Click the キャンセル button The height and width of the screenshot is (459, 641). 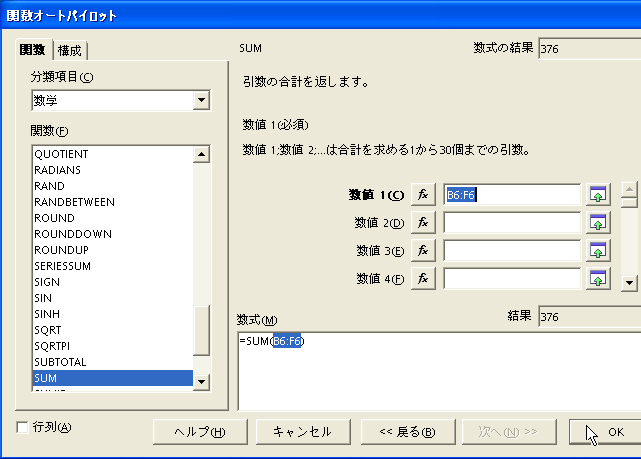(303, 432)
